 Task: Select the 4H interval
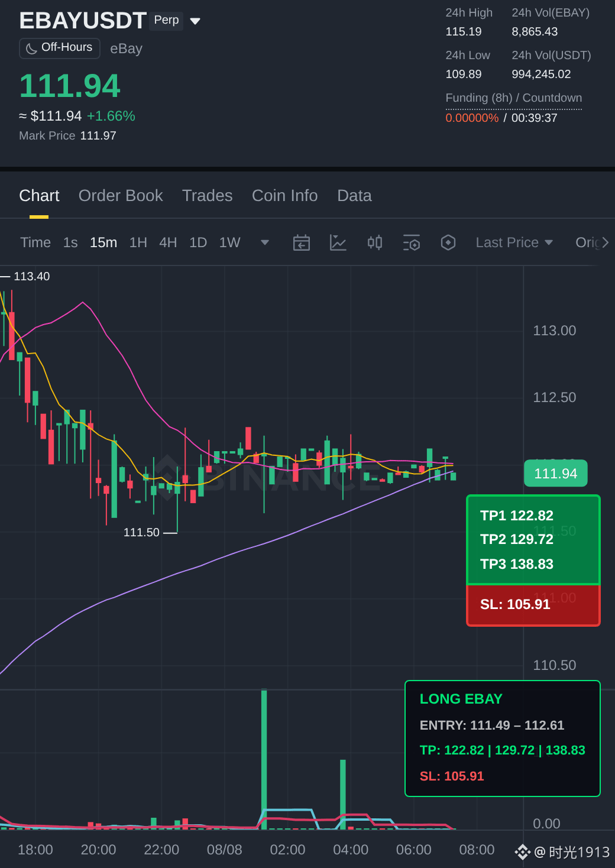[168, 242]
